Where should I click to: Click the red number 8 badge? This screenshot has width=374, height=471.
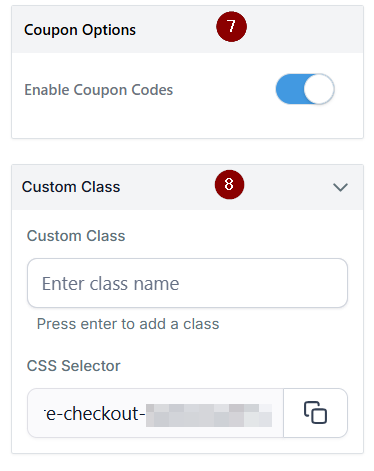(229, 184)
